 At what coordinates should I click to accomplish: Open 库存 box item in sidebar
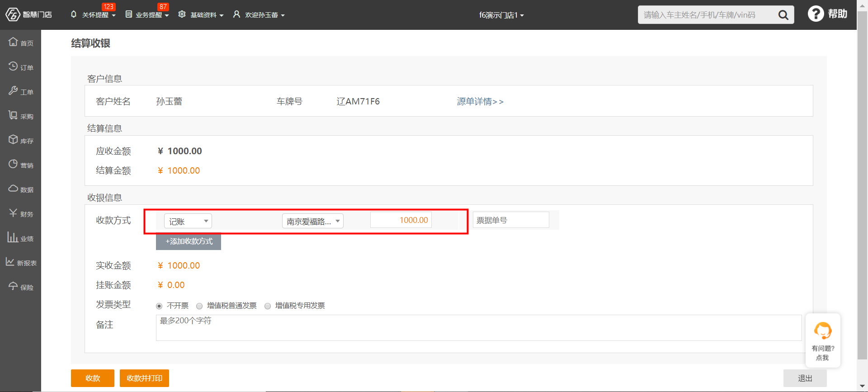click(21, 140)
